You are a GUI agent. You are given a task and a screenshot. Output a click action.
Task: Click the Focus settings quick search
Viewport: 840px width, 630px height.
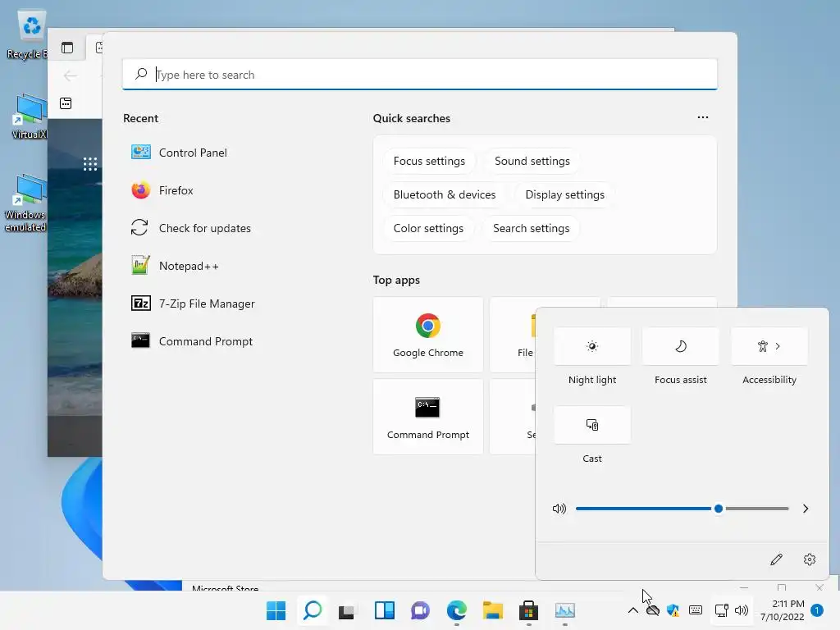429,162
